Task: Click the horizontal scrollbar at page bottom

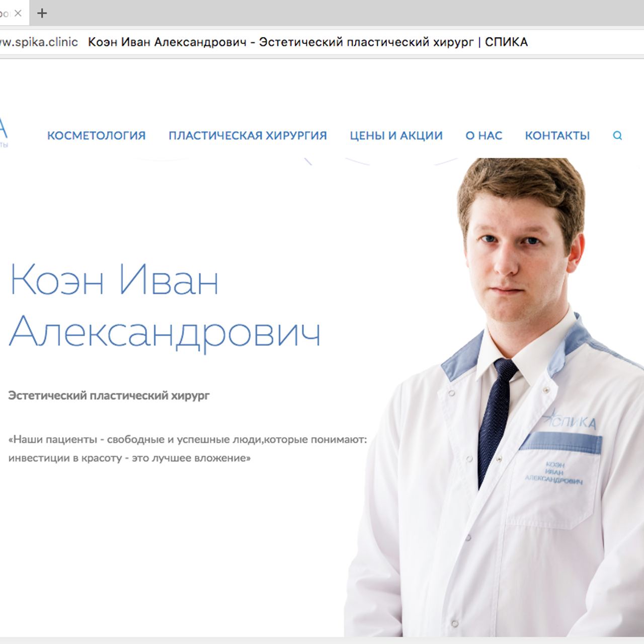Action: [x=322, y=640]
